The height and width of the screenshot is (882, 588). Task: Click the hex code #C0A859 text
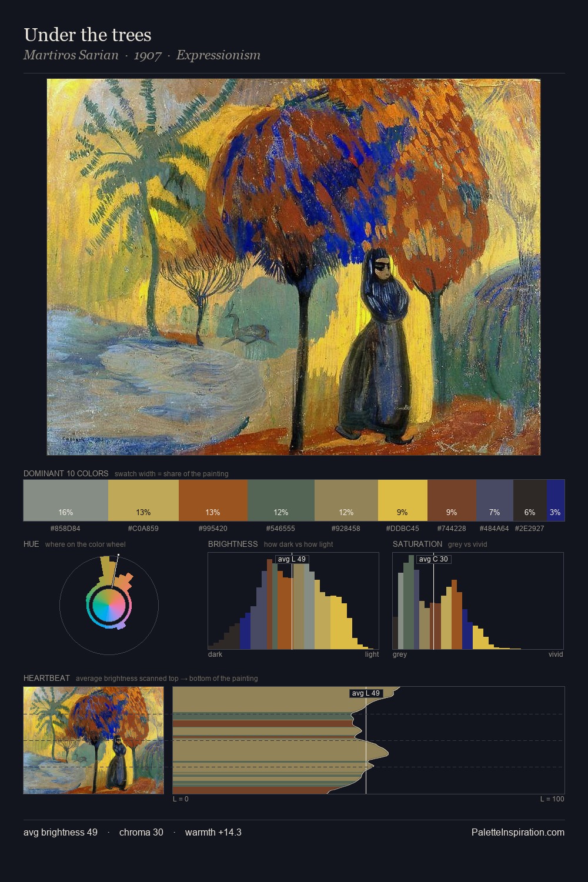[x=143, y=529]
